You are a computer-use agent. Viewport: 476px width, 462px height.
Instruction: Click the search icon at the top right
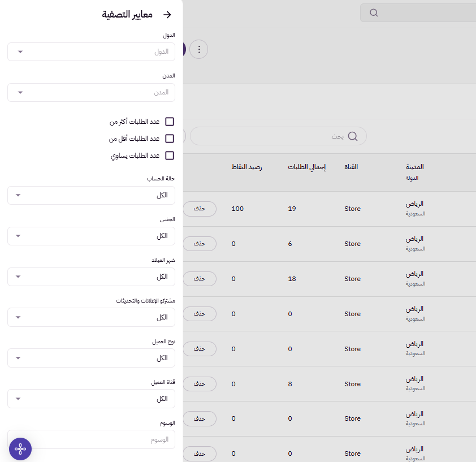coord(374,11)
